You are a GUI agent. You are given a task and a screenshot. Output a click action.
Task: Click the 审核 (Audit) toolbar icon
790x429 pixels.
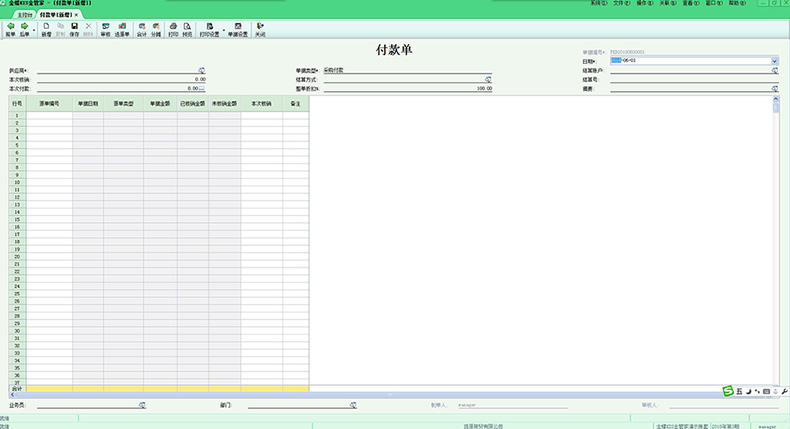tap(106, 28)
